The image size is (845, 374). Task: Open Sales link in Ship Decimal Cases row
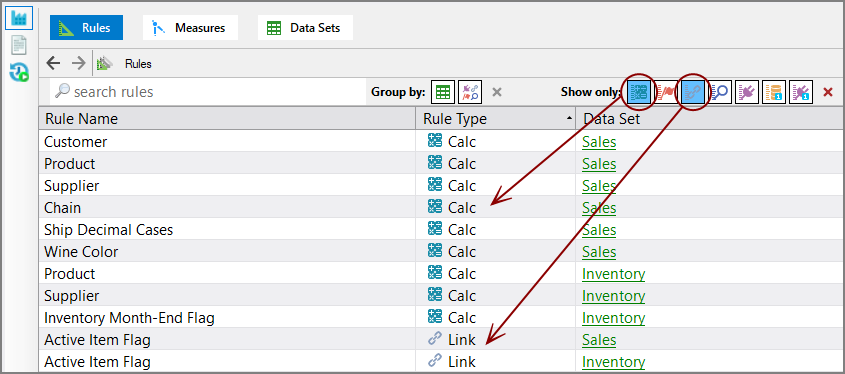coord(599,230)
